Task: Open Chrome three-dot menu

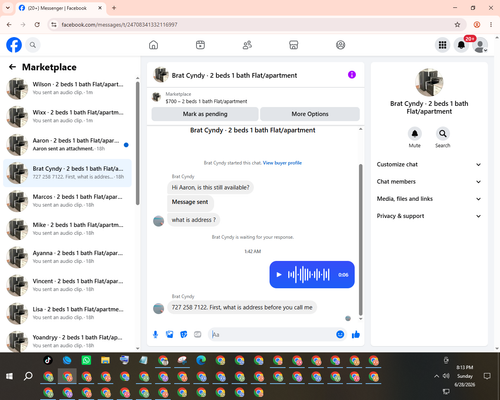Action: tap(491, 25)
